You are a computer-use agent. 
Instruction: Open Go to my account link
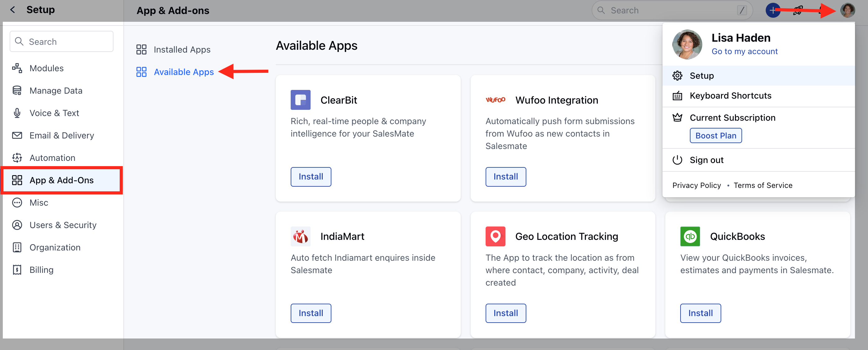coord(744,51)
